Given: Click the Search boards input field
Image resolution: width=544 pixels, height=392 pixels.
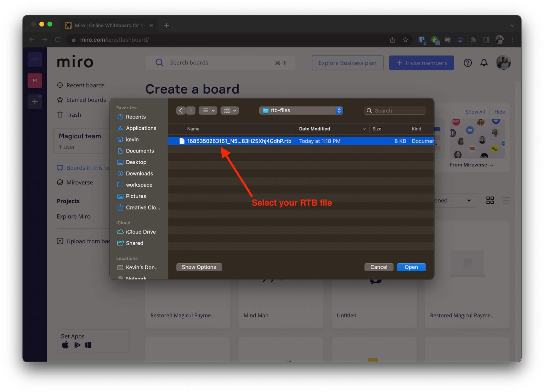Looking at the screenshot, I should tap(220, 63).
